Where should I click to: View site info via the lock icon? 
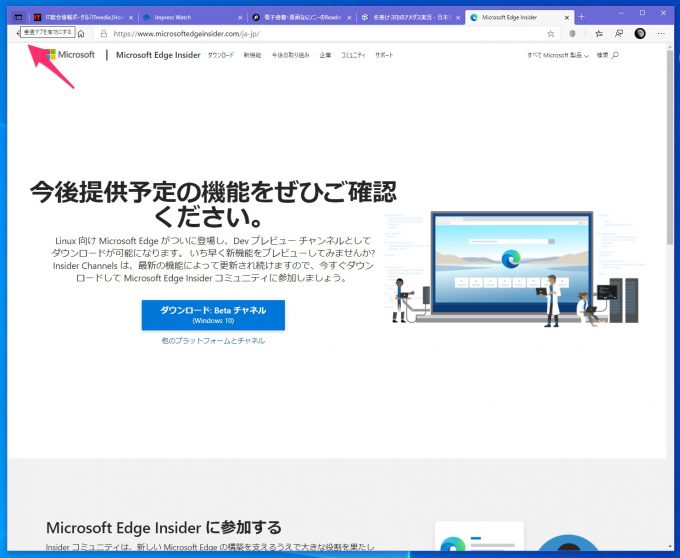(x=104, y=34)
